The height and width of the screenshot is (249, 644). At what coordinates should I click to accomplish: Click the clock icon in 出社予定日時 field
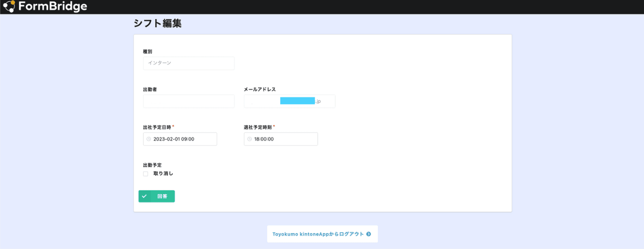(148, 139)
